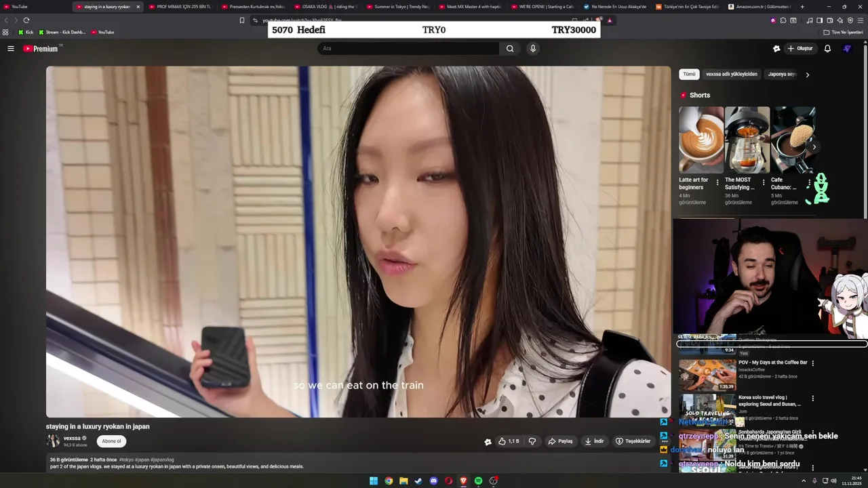868x488 pixels.
Task: Open YouTube notifications bell
Action: click(827, 49)
